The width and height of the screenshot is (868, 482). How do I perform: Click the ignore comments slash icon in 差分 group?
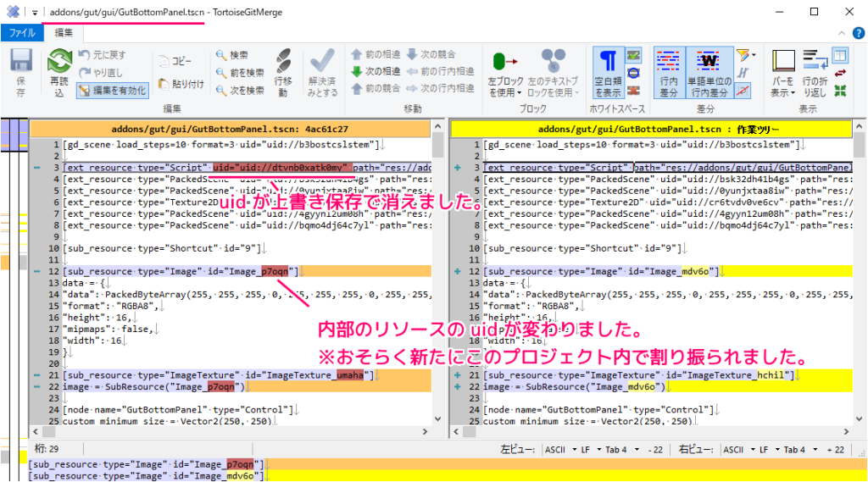click(743, 73)
